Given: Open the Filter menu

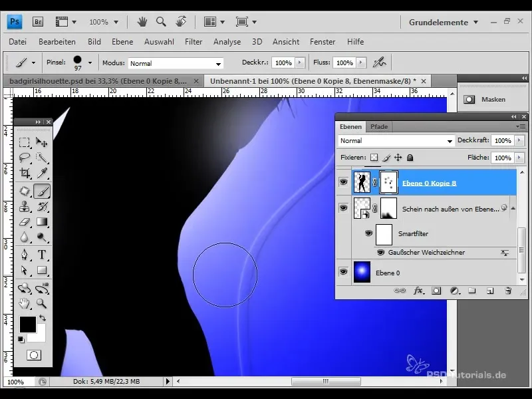Looking at the screenshot, I should pyautogui.click(x=194, y=42).
